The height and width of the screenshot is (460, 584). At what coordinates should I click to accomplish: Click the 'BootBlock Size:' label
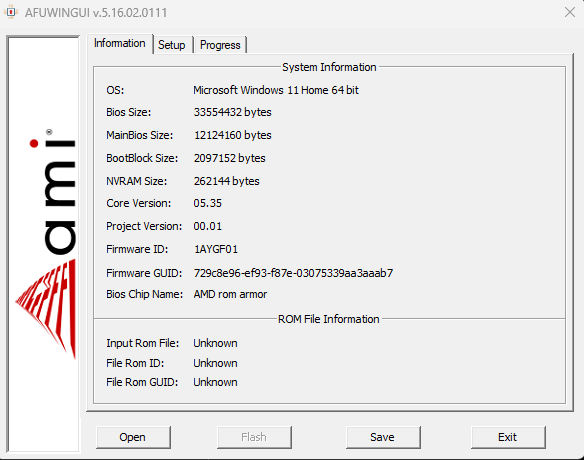click(x=142, y=158)
